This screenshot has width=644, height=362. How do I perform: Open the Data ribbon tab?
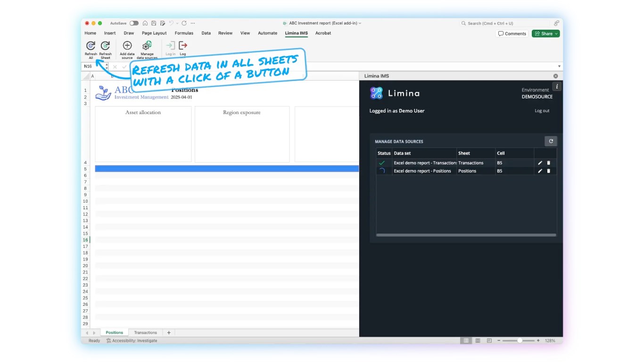coord(206,33)
